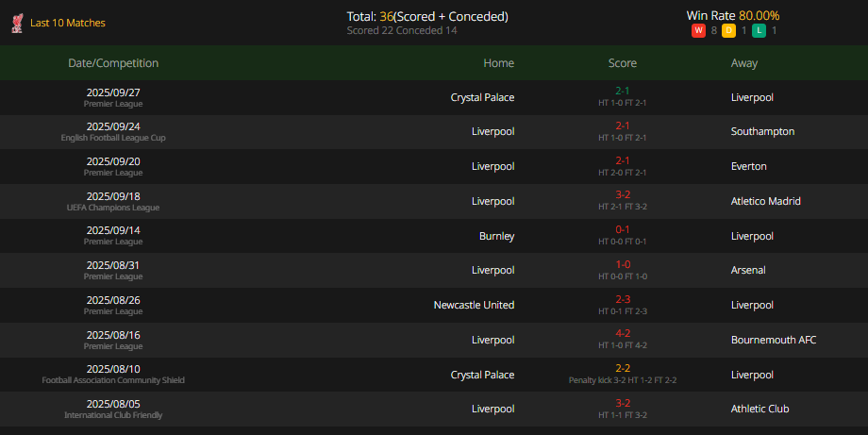Click the red W wins badge
868x435 pixels.
point(698,30)
